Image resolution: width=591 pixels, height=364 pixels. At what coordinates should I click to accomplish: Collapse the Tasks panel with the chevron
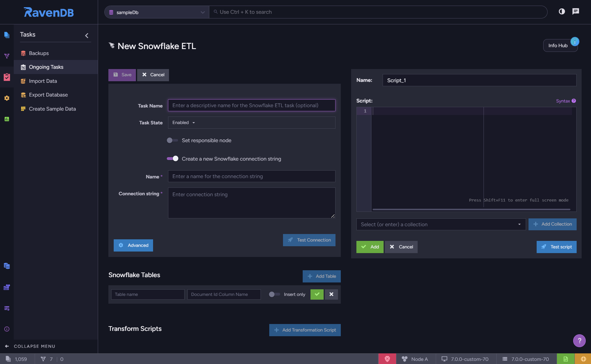[87, 36]
